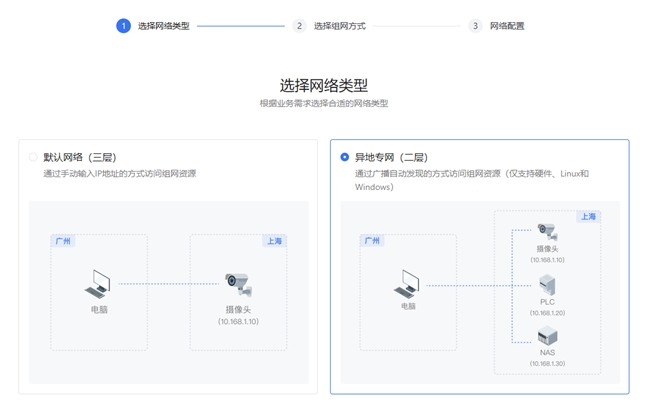Click the 选择网络类型 step label
The height and width of the screenshot is (410, 650).
(163, 26)
